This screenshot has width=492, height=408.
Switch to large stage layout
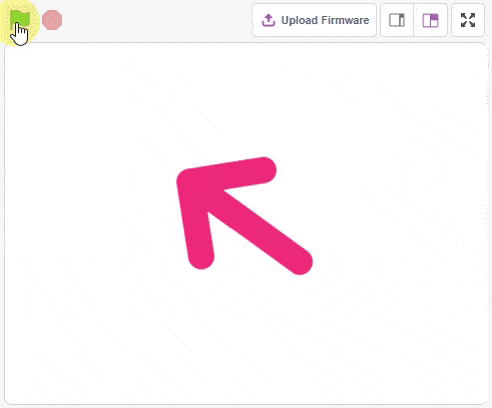pos(430,20)
